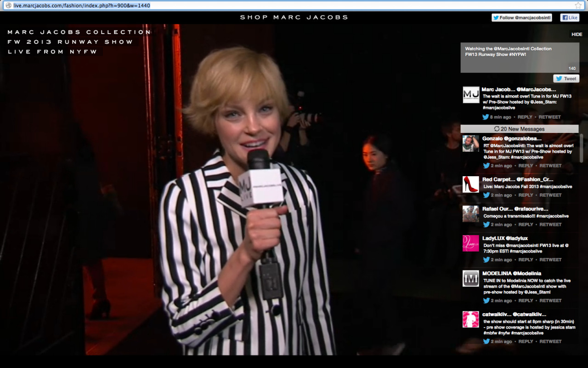This screenshot has width=588, height=368.
Task: Reply to the Marc Jacobs tweet
Action: [525, 117]
